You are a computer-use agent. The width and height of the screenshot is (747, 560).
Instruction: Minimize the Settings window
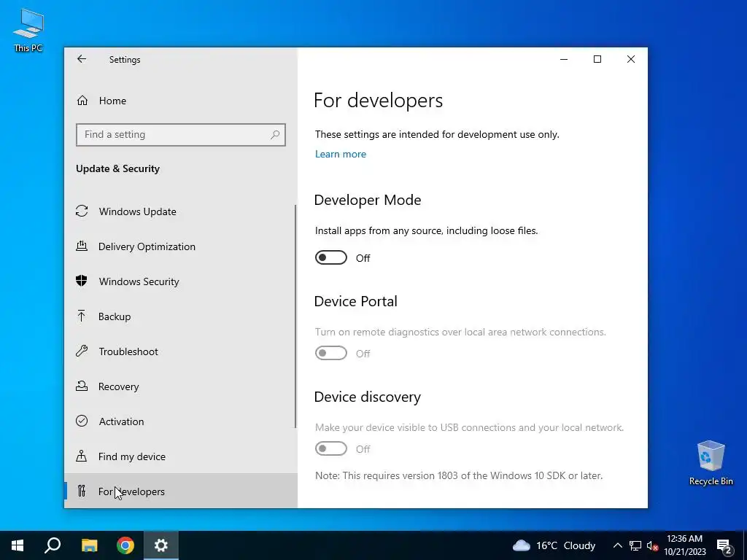coord(564,59)
